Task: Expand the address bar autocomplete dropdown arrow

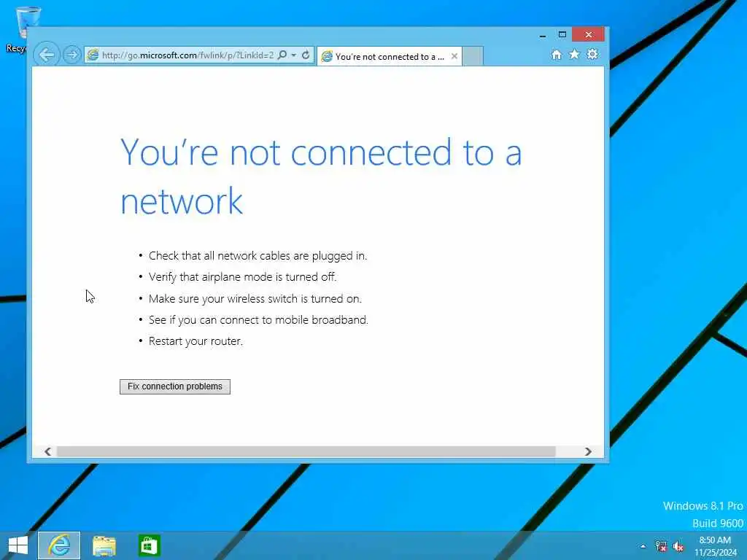Action: point(294,55)
